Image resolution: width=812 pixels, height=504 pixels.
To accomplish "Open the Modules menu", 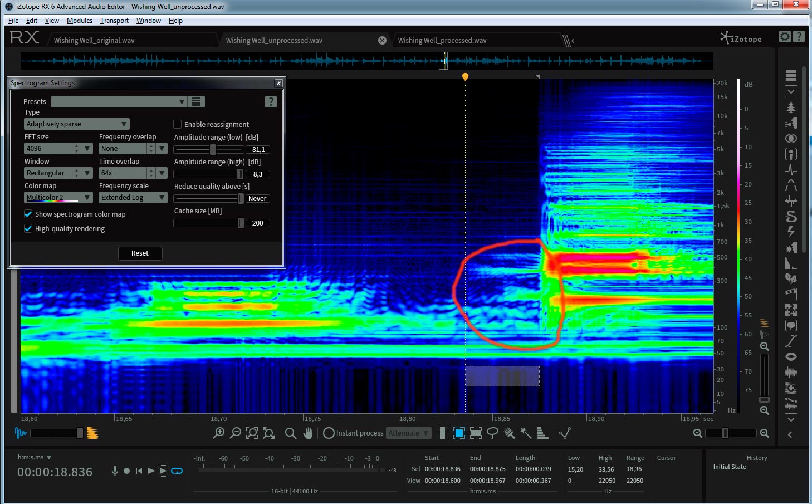I will click(79, 21).
